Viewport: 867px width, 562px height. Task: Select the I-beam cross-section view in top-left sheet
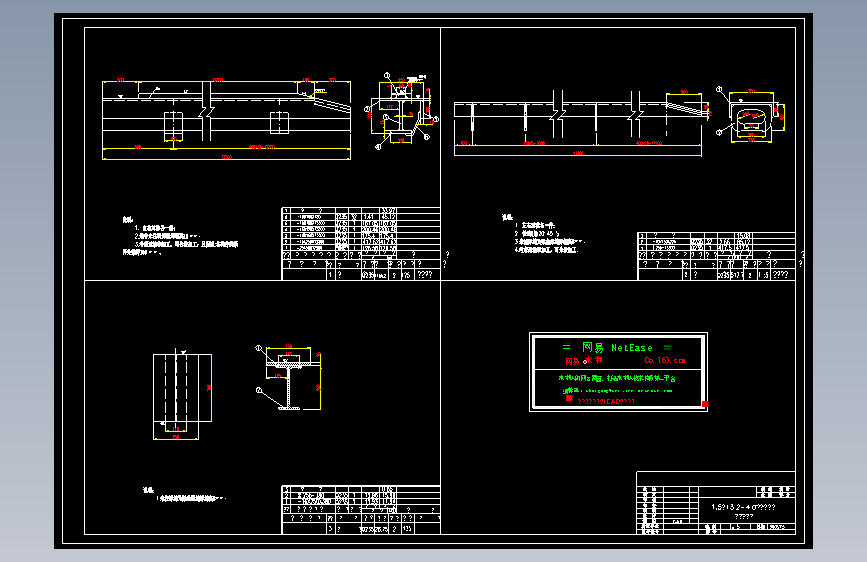(402, 111)
